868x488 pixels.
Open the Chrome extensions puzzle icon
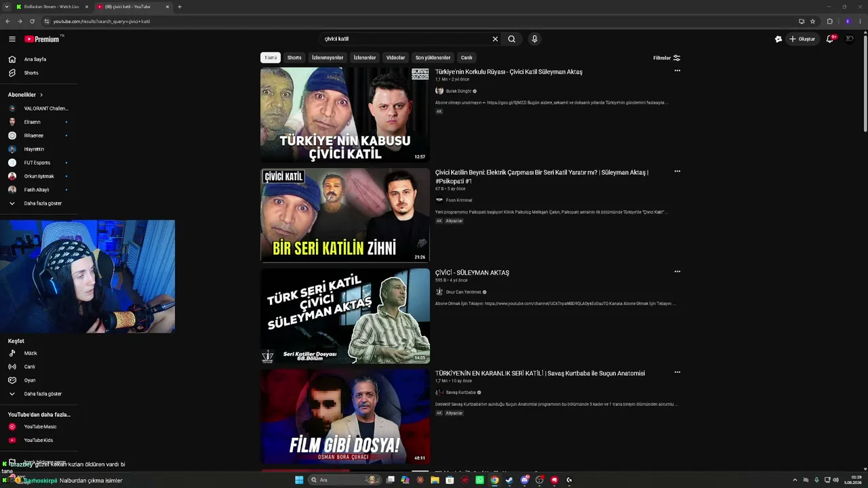[830, 21]
